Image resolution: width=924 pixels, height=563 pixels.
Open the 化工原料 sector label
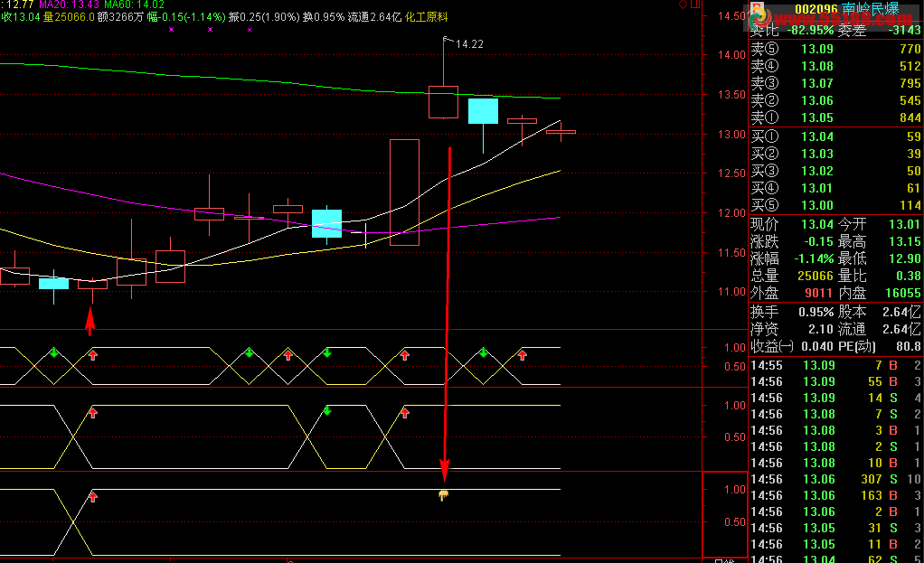[x=427, y=17]
